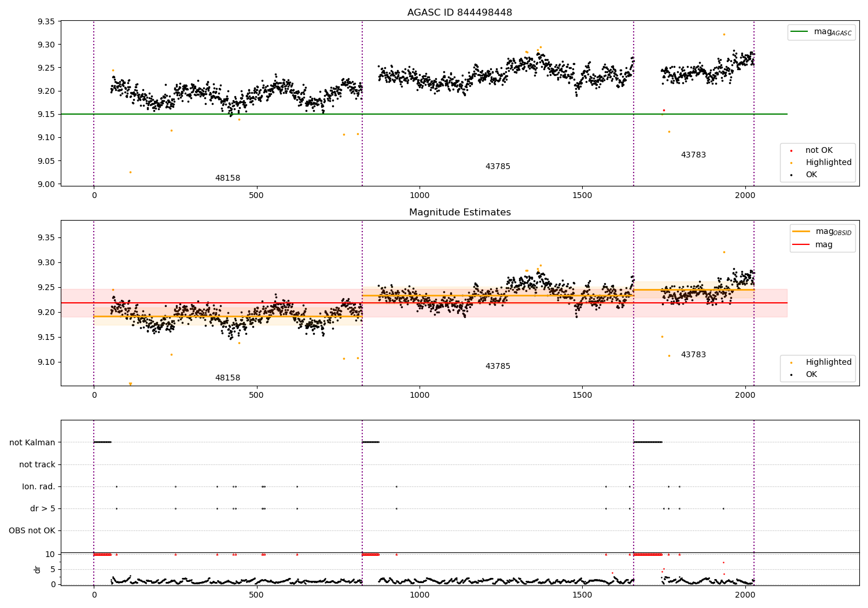Click obsid label 48158 in Magnitude Estimates plot
The width and height of the screenshot is (868, 608).
coord(227,378)
